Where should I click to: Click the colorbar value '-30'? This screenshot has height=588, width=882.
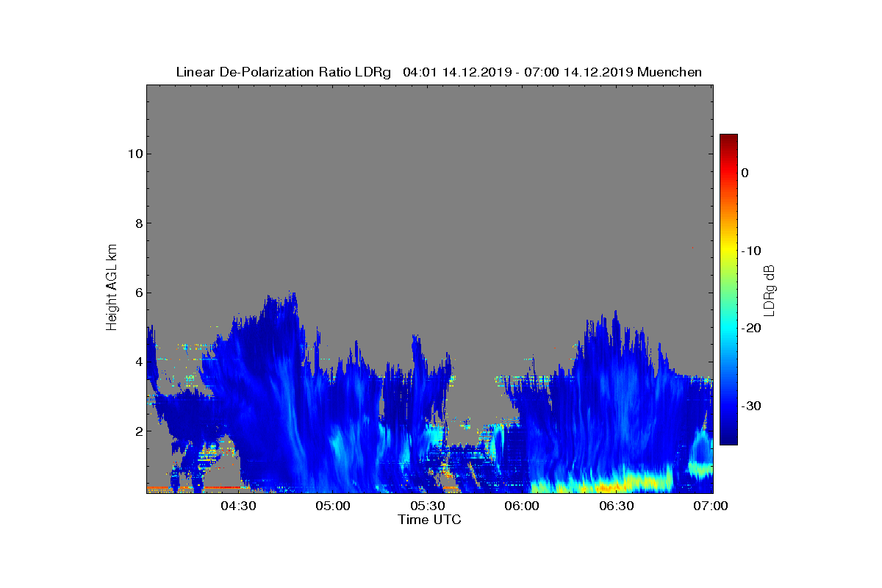coord(750,406)
